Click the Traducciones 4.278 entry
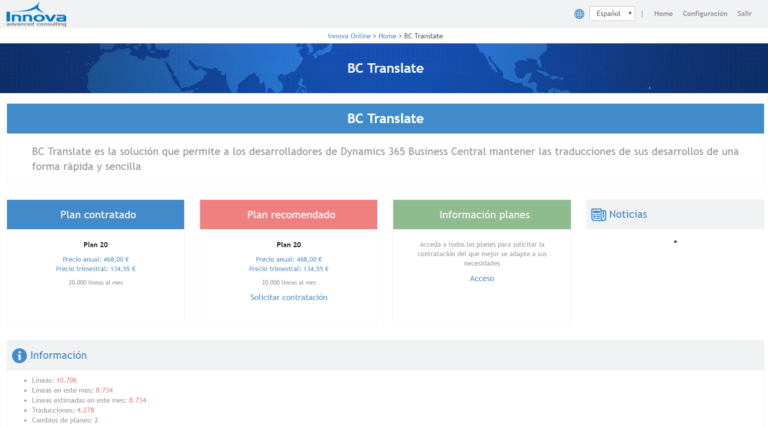Screen dimensions: 768x427 point(63,410)
